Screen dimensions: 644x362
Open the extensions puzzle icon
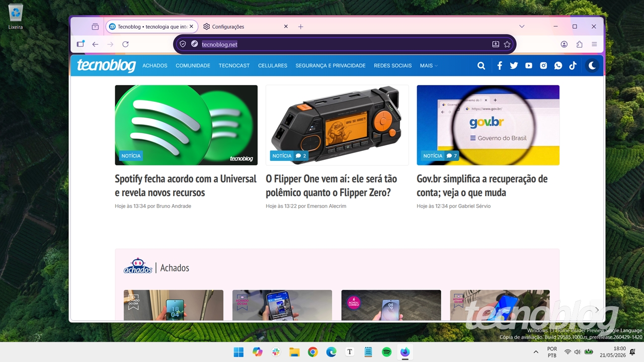point(579,44)
